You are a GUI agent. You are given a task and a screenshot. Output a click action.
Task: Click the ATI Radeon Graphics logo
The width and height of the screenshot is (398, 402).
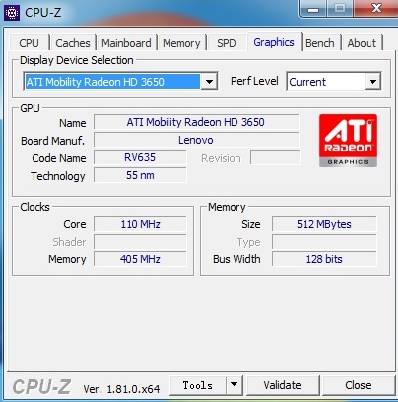pos(348,140)
